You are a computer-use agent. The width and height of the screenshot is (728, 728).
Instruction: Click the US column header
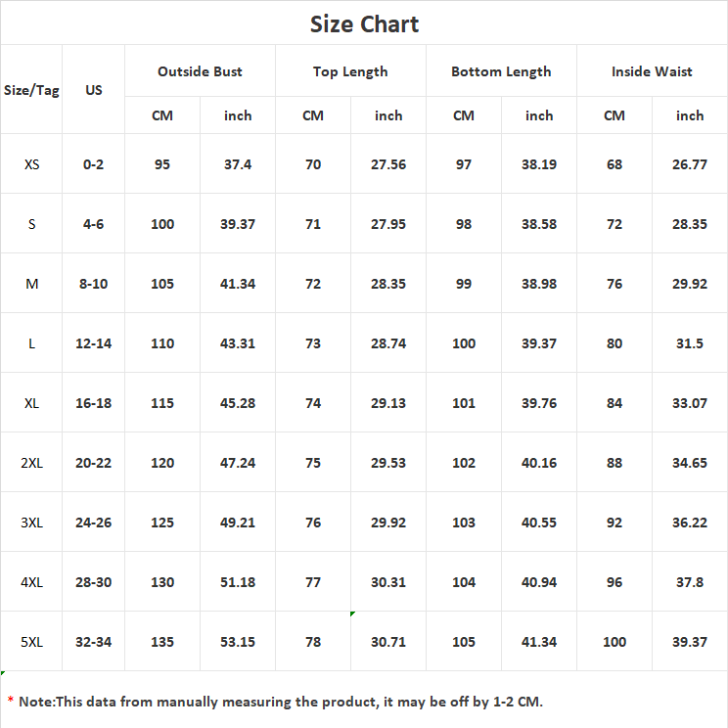click(x=93, y=90)
